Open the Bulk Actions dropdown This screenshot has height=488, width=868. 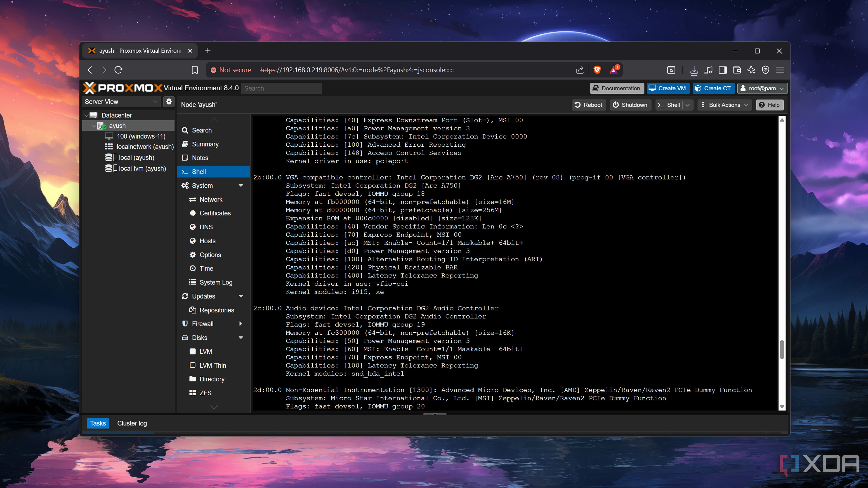[x=724, y=105]
